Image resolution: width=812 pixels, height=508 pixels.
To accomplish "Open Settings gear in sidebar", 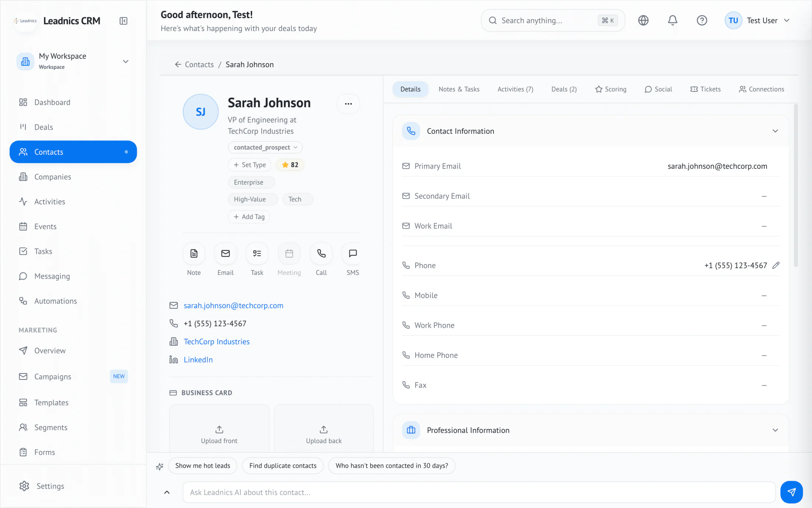I will point(73,486).
